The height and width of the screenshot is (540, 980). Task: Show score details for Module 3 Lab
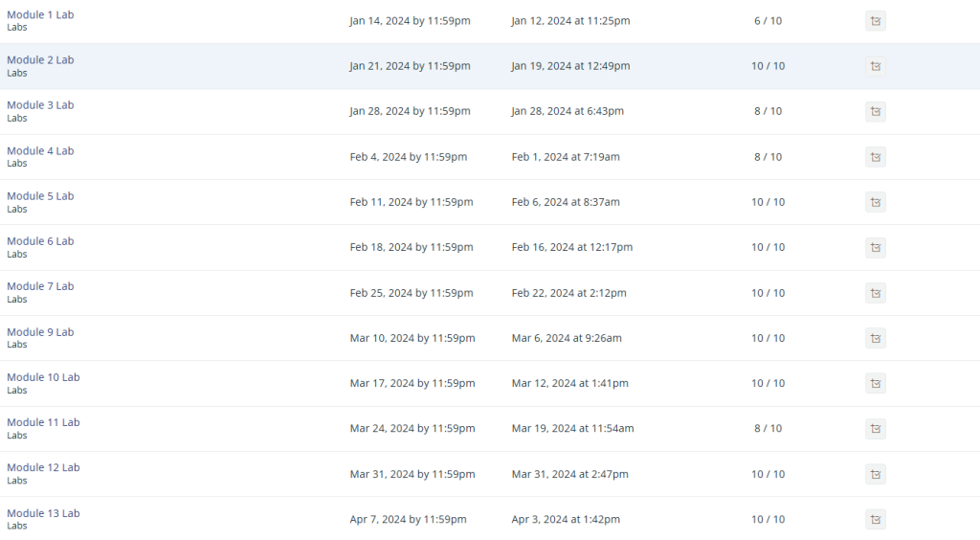click(875, 112)
